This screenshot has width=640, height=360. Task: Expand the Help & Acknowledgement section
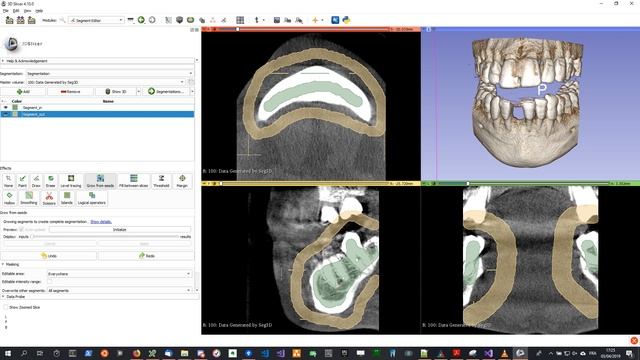tap(97, 61)
